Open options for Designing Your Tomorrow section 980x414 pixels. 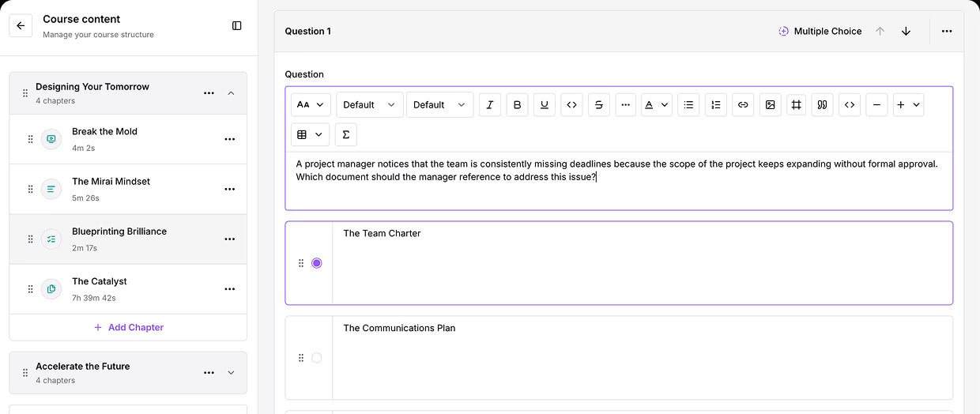pyautogui.click(x=209, y=93)
